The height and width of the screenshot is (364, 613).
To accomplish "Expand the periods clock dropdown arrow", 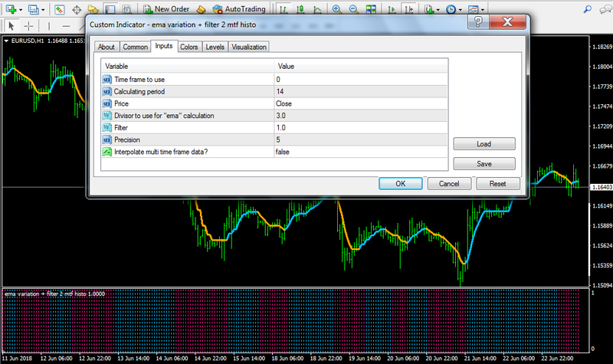I will click(461, 10).
